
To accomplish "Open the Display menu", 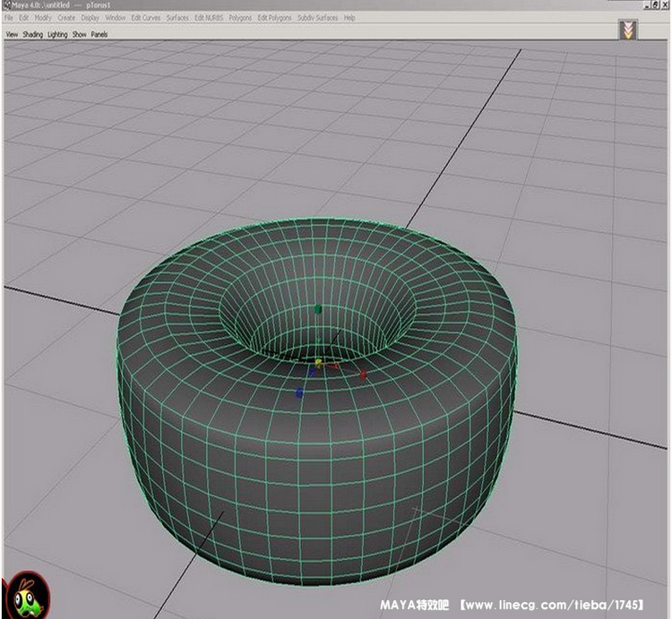I will pyautogui.click(x=90, y=18).
